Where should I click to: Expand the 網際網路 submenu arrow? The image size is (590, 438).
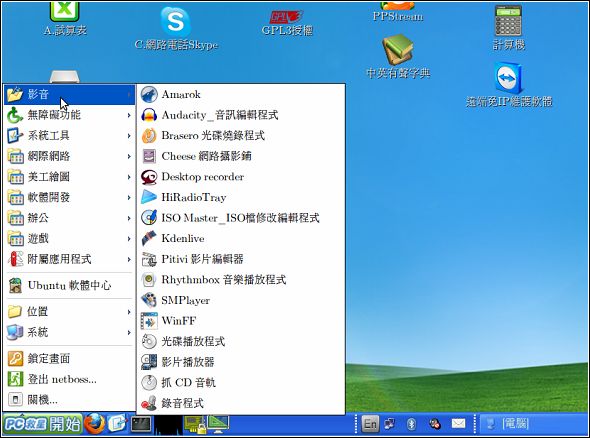pyautogui.click(x=129, y=156)
